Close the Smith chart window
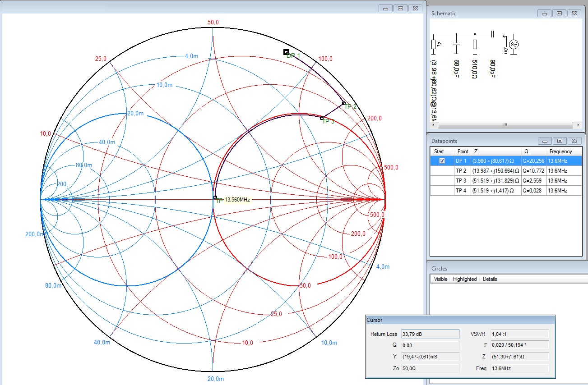Image resolution: width=588 pixels, height=385 pixels. pyautogui.click(x=415, y=8)
